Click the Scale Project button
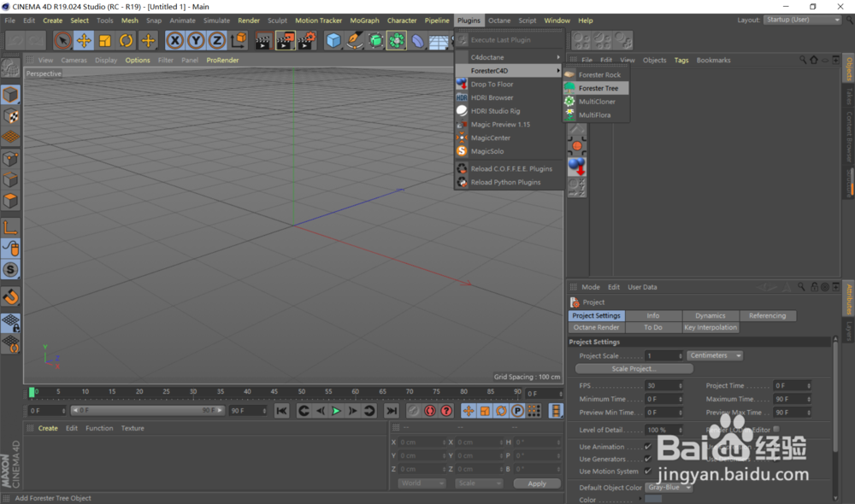Screen dimensions: 855x504 pyautogui.click(x=634, y=369)
